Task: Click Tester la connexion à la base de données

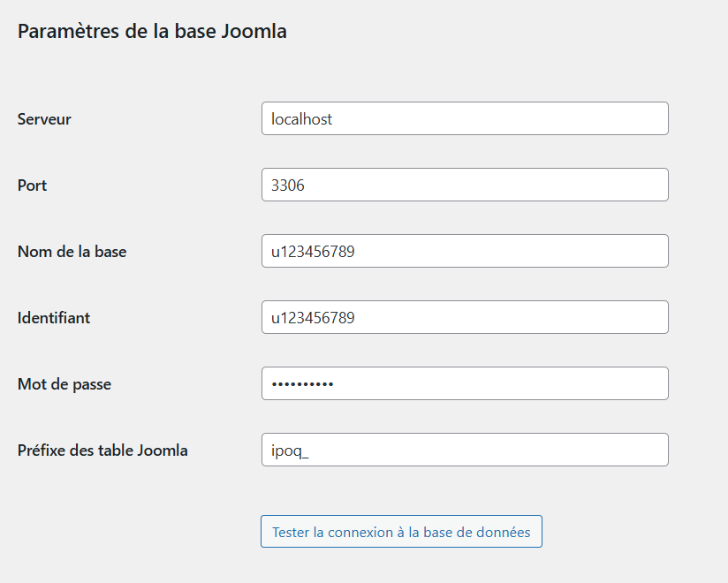Action: (401, 531)
